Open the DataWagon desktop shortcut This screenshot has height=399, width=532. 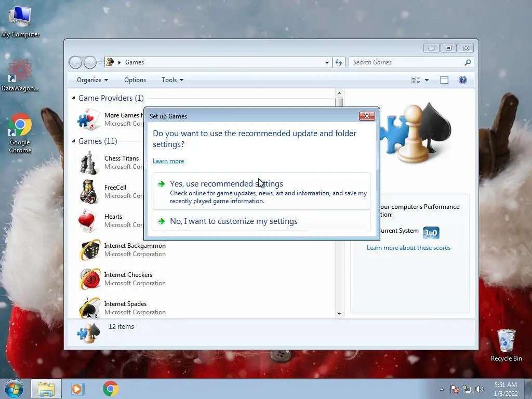(x=20, y=75)
